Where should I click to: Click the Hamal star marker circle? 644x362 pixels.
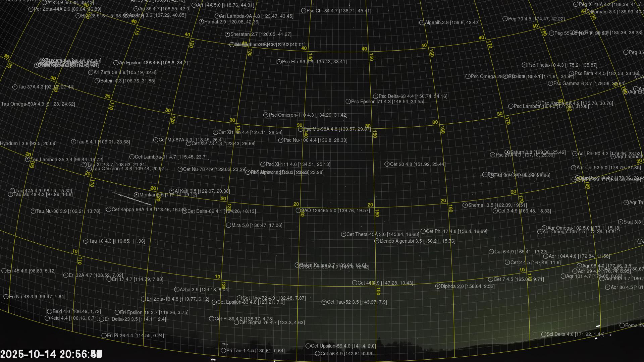(x=201, y=22)
